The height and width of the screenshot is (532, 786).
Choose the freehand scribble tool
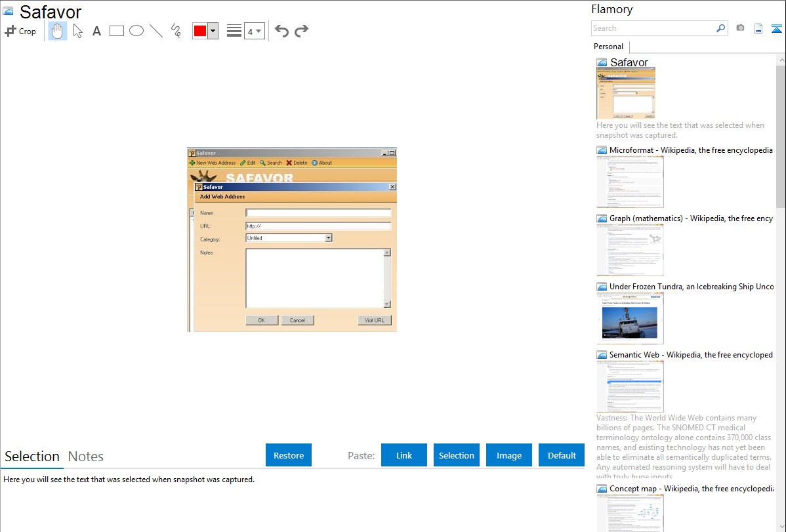[x=176, y=31]
